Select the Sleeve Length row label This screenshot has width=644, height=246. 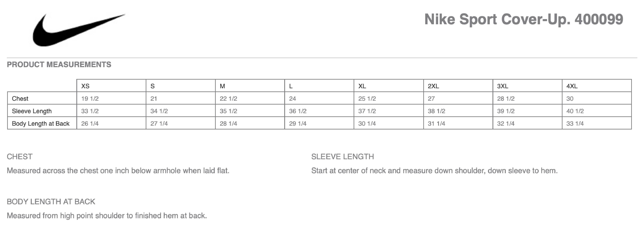32,111
